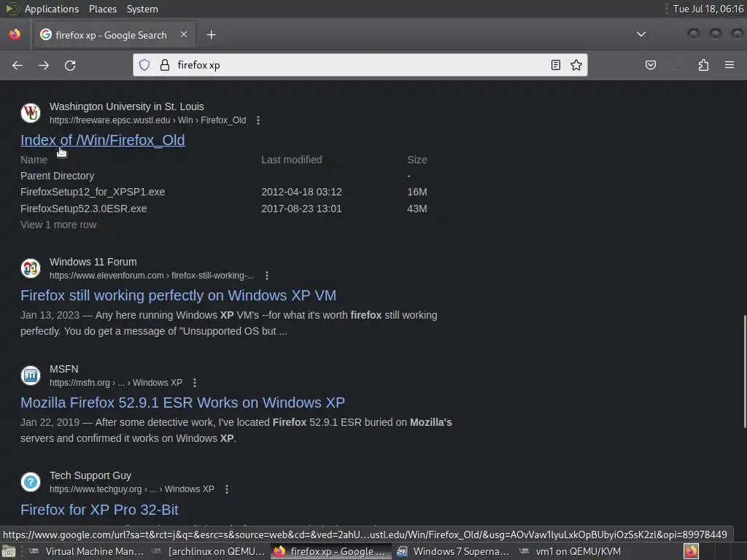Open 'Firefox still working perfectly on Windows XP VM'
This screenshot has width=747, height=560.
pos(178,295)
